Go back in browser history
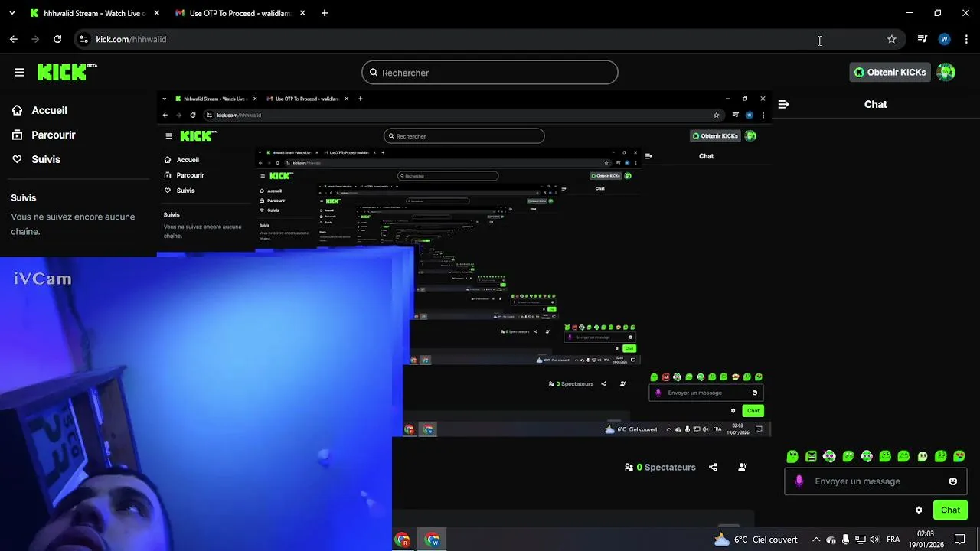The image size is (980, 551). (x=13, y=39)
